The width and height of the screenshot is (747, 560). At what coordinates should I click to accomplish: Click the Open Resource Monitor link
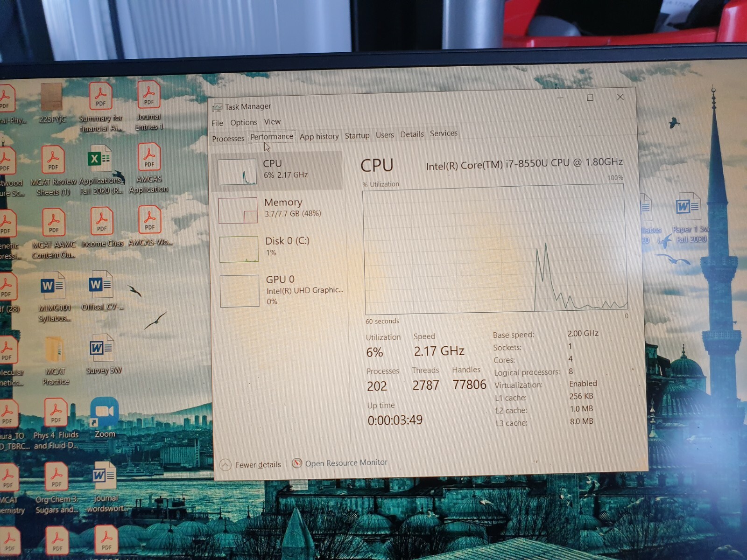[x=346, y=462]
